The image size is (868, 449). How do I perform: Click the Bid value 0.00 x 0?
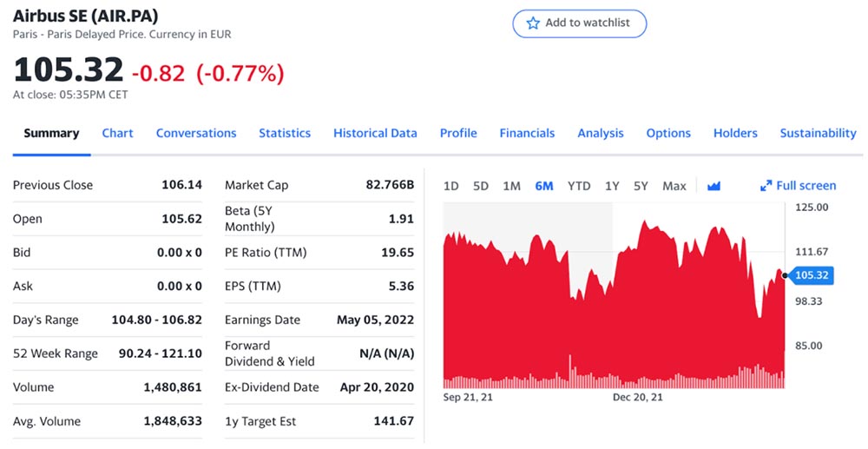point(180,253)
